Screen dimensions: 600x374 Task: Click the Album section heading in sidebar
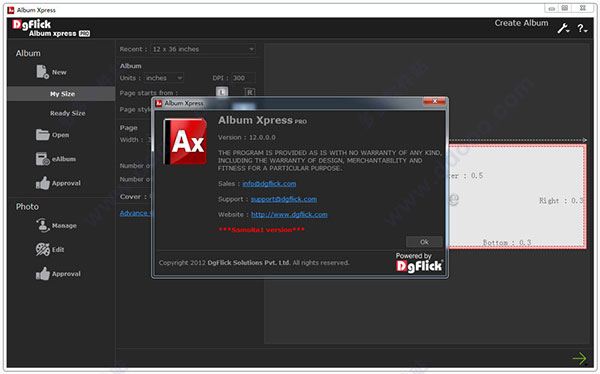(x=28, y=53)
